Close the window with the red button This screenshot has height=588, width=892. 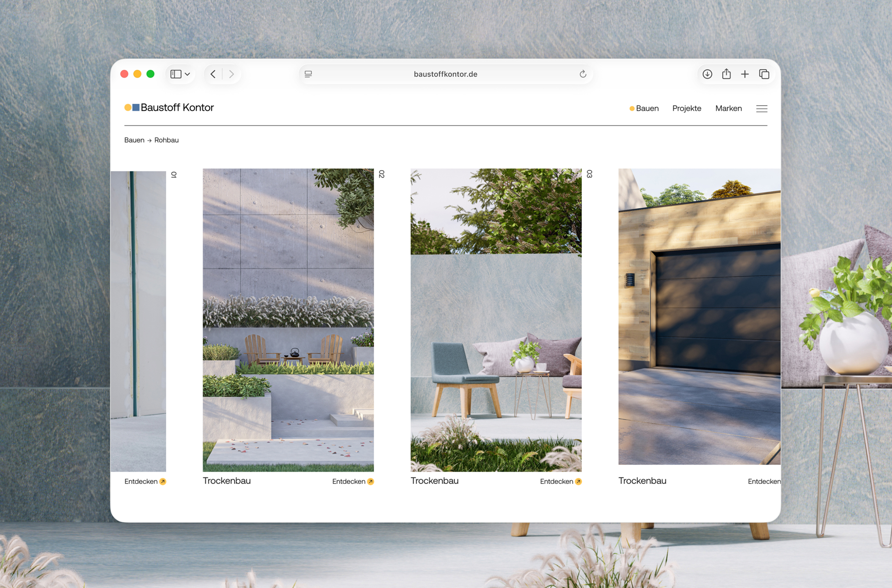click(124, 74)
